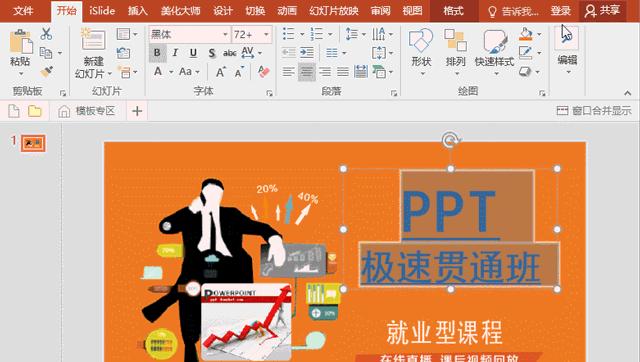
Task: Switch to 设计 Design tab
Action: [223, 11]
